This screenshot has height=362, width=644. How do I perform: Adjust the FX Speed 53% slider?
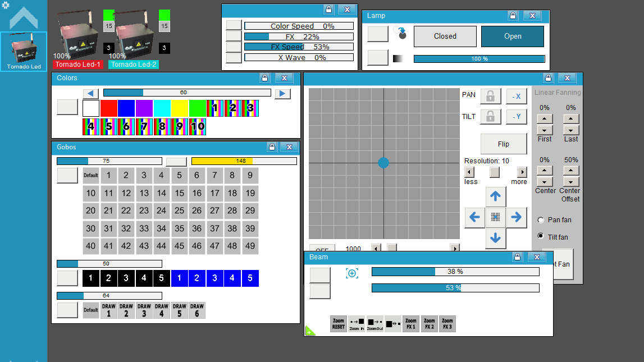point(299,47)
